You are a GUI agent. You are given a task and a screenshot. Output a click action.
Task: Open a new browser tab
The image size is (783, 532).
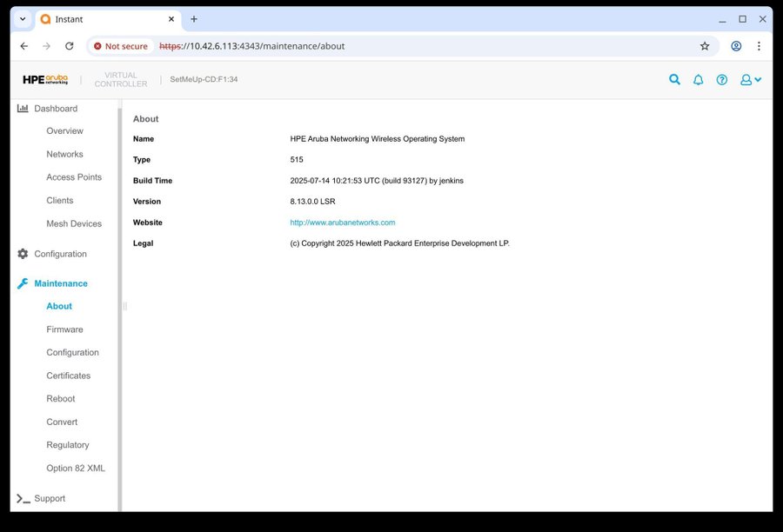(194, 19)
